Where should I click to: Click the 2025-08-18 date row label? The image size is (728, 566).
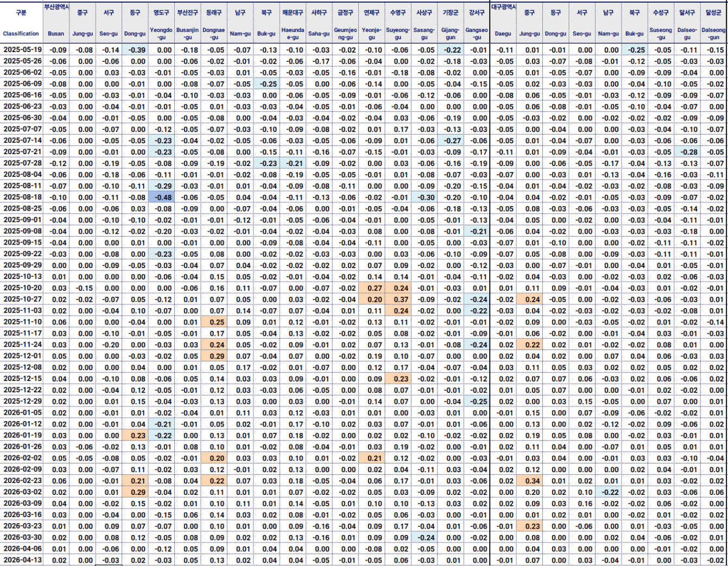(22, 198)
